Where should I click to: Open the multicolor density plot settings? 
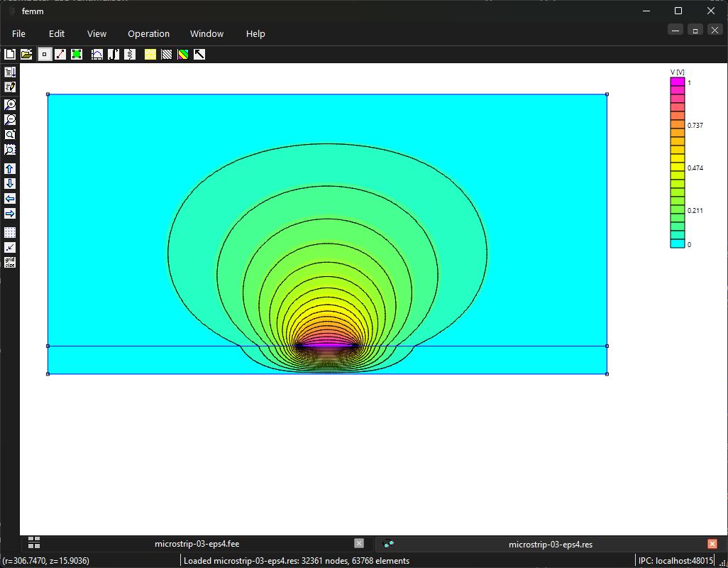click(x=183, y=55)
